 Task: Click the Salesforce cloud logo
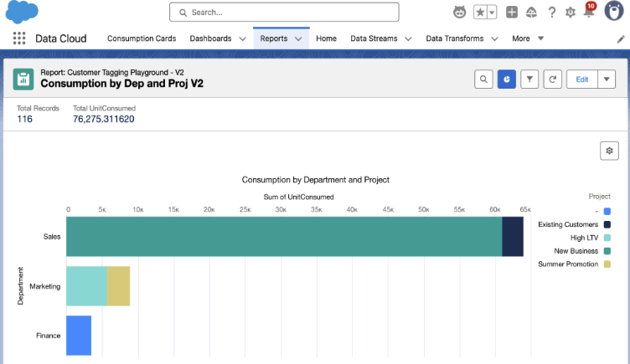(x=22, y=12)
